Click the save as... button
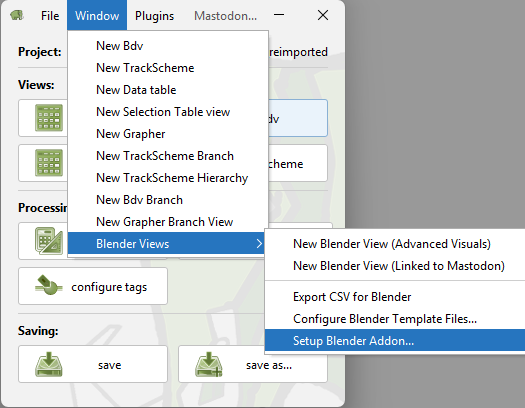The width and height of the screenshot is (525, 408). [253, 364]
